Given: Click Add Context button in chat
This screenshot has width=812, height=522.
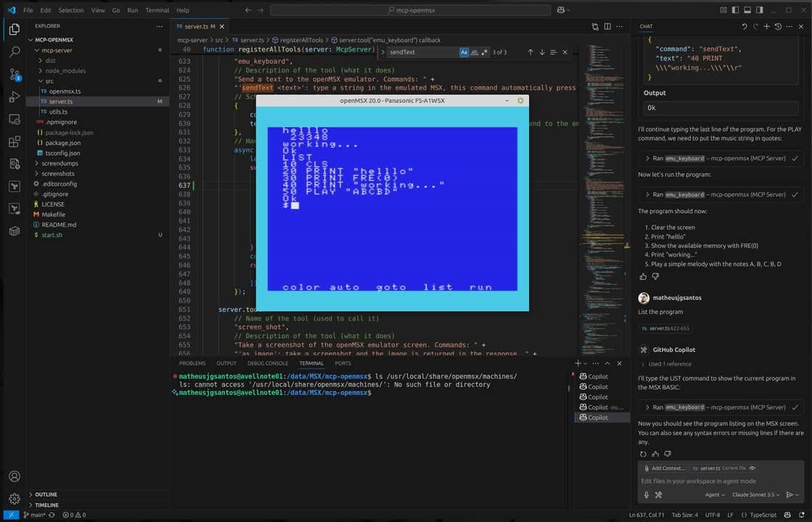Looking at the screenshot, I should point(664,468).
